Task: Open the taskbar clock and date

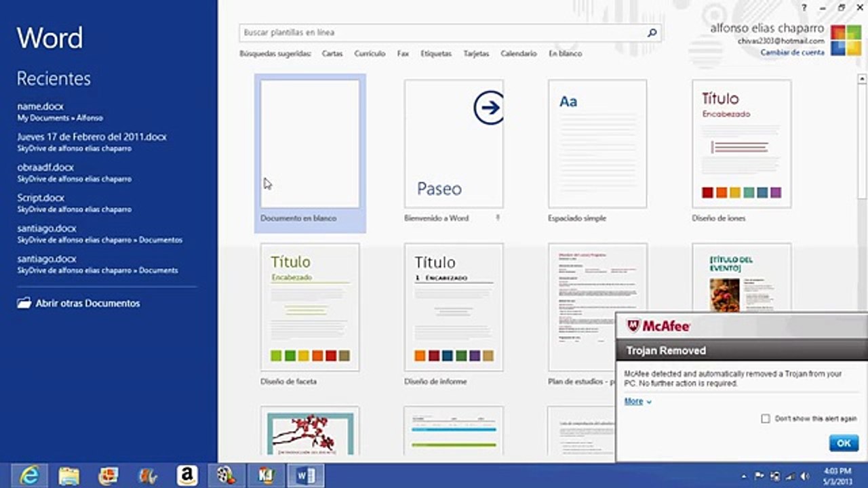Action: coord(837,476)
